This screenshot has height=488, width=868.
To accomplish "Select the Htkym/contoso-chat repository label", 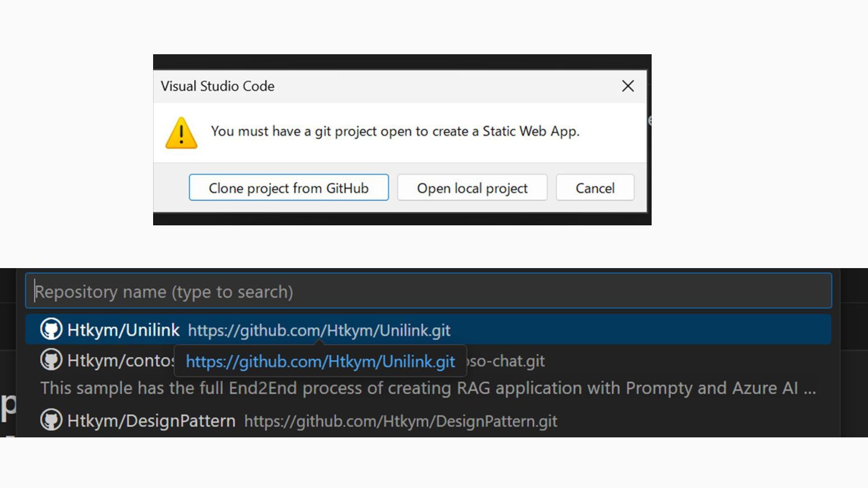I will (121, 361).
